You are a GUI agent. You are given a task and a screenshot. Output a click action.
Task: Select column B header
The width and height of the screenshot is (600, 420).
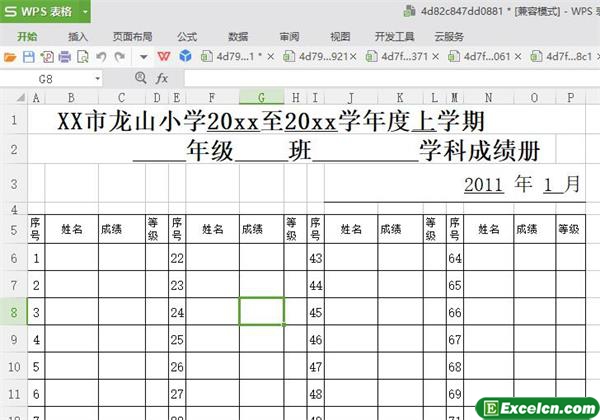(x=72, y=98)
